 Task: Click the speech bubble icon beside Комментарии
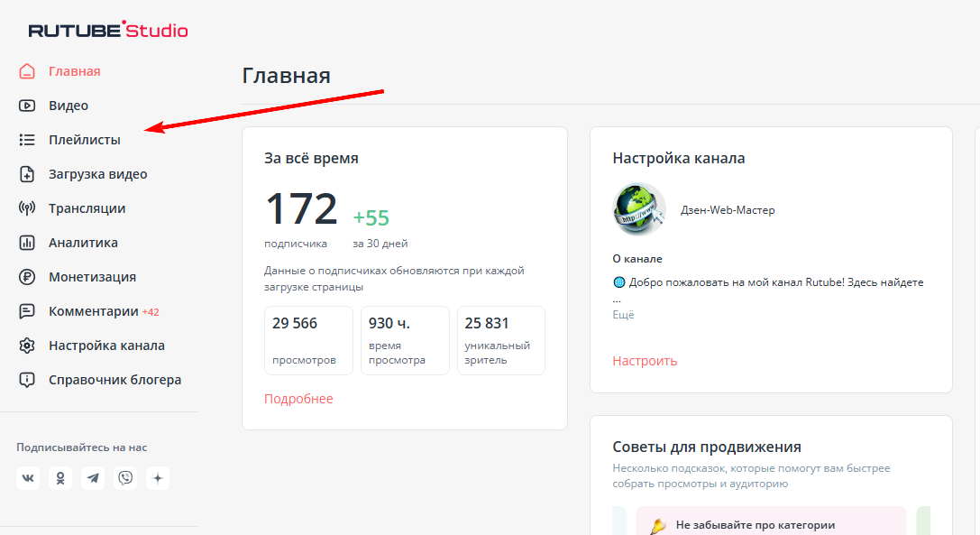pyautogui.click(x=27, y=311)
